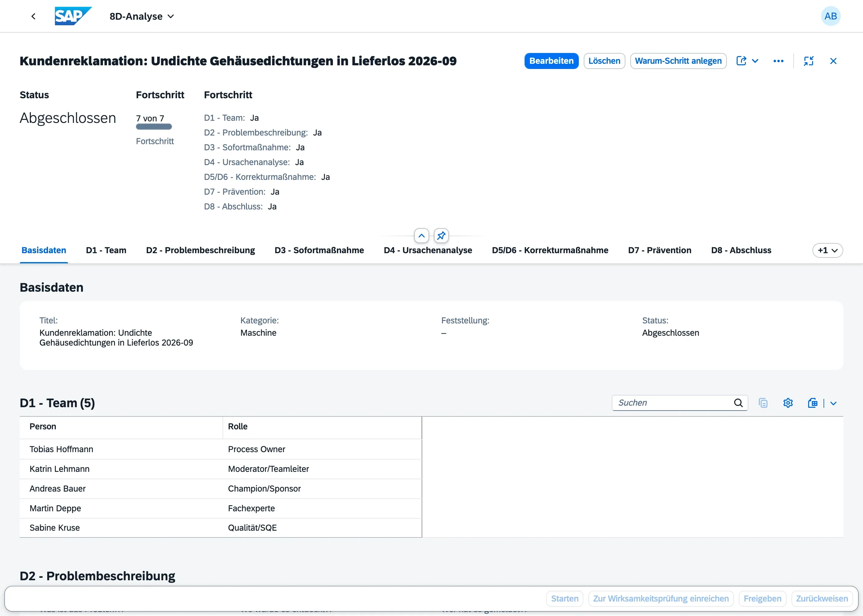This screenshot has width=863, height=616.
Task: Open export options dropdown arrow
Action: point(833,403)
